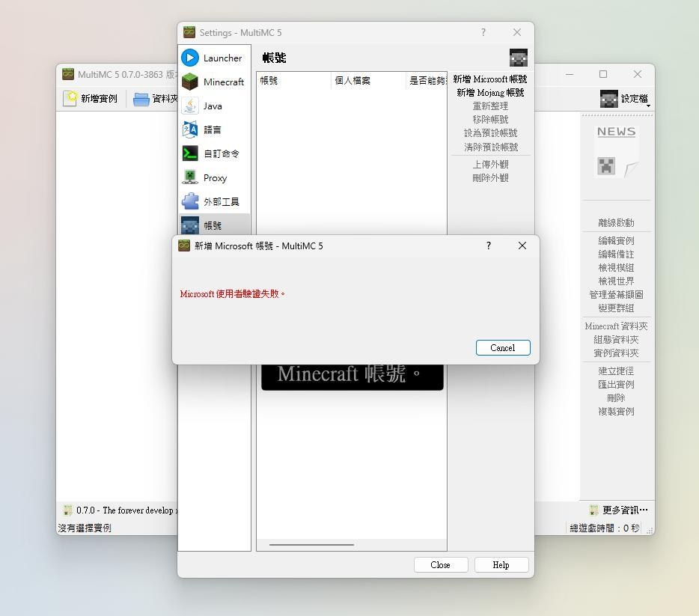The width and height of the screenshot is (699, 616).
Task: Close the 新增 Microsoft 帳號 dialog window
Action: click(x=522, y=246)
